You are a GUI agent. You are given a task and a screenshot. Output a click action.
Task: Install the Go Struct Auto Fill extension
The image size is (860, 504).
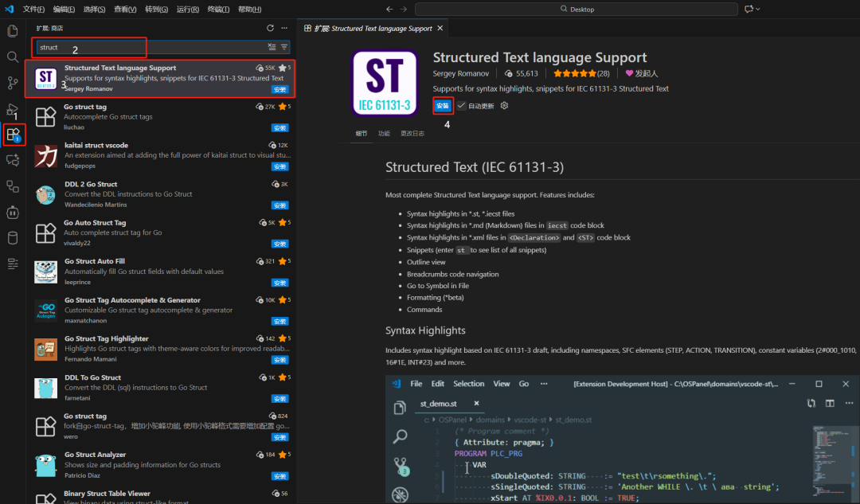(x=279, y=283)
